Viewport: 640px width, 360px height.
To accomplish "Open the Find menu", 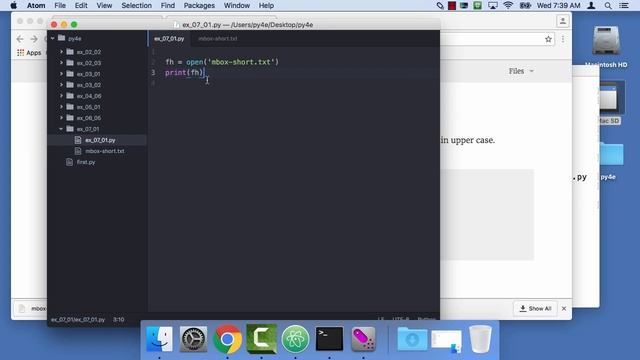I will click(x=168, y=5).
